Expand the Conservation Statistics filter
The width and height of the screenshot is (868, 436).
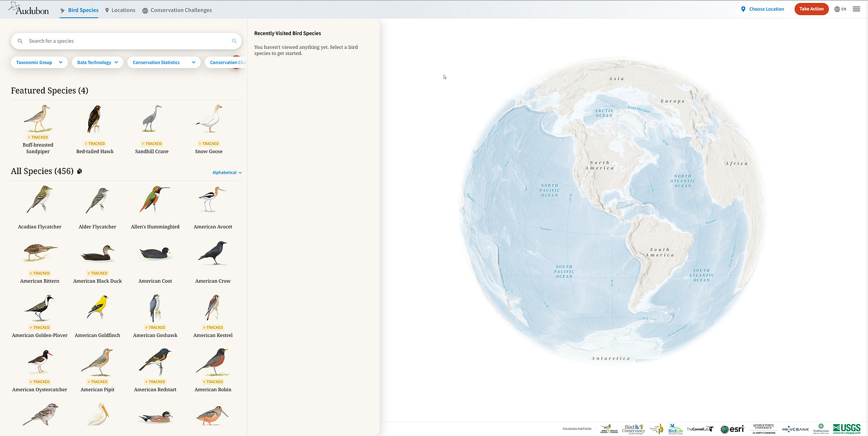164,62
